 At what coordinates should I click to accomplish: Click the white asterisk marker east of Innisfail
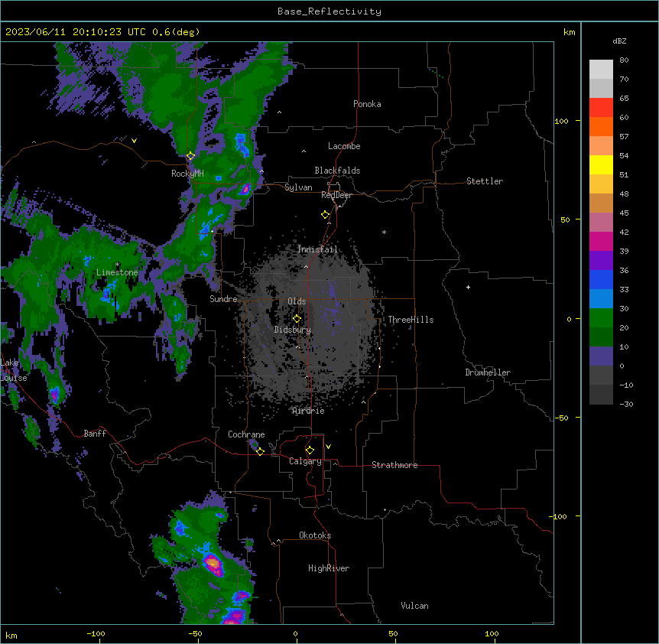pyautogui.click(x=384, y=232)
